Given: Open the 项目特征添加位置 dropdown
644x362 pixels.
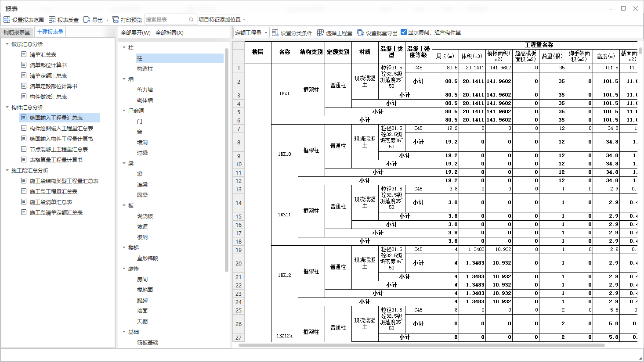Looking at the screenshot, I should (x=222, y=20).
